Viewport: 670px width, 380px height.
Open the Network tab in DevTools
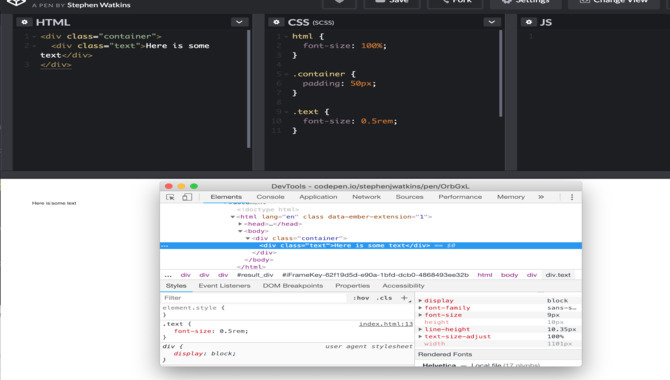pyautogui.click(x=367, y=197)
